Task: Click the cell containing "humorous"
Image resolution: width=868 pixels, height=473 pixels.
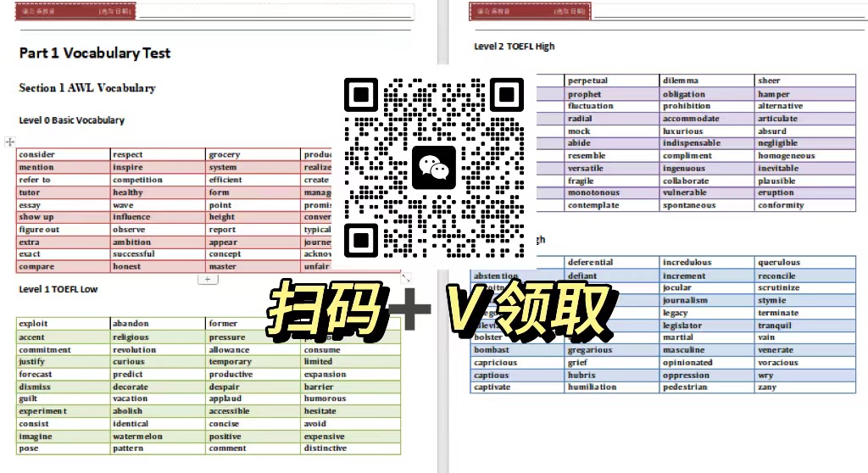Action: pos(350,398)
